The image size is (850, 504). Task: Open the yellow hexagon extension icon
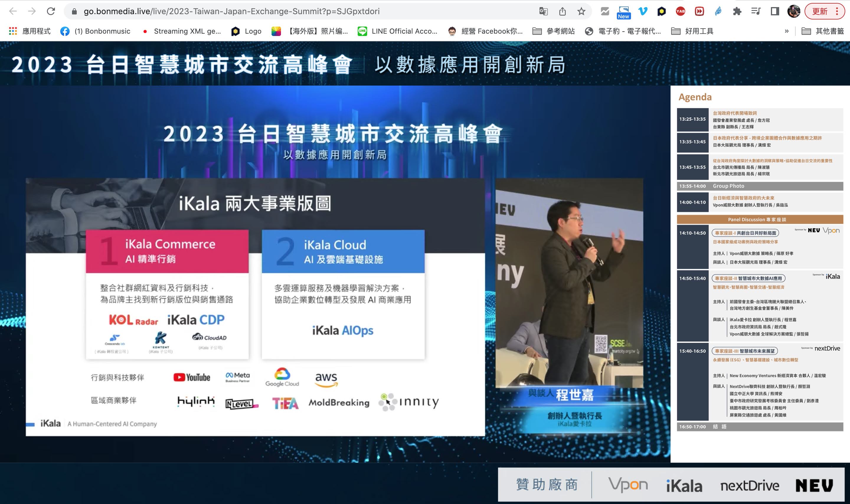[x=661, y=11]
